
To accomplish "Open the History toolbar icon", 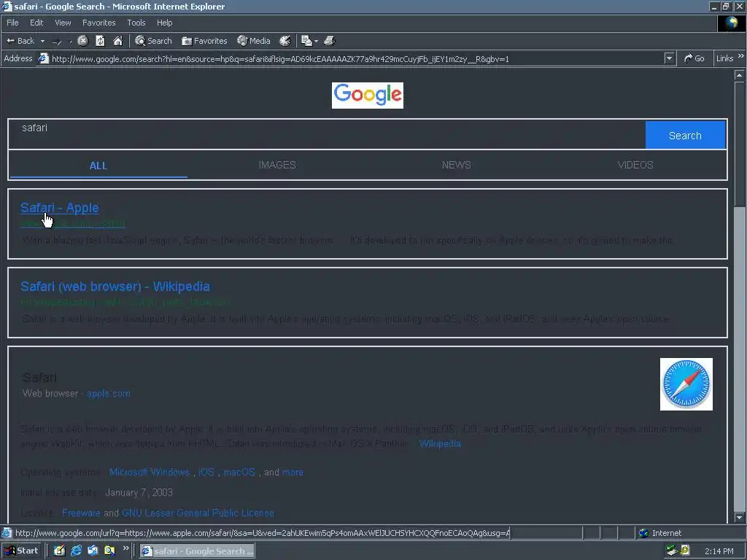I will pyautogui.click(x=285, y=41).
